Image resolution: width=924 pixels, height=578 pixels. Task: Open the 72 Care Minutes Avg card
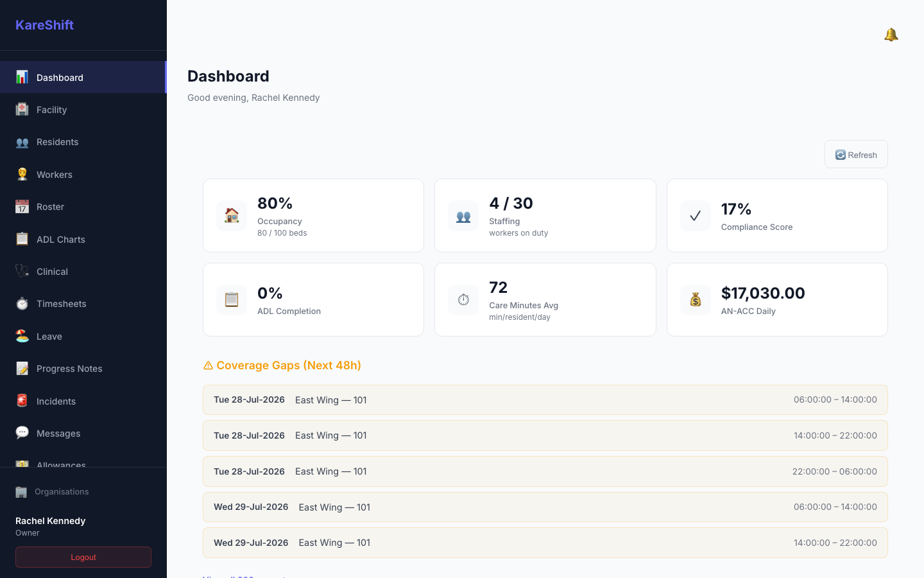coord(545,299)
